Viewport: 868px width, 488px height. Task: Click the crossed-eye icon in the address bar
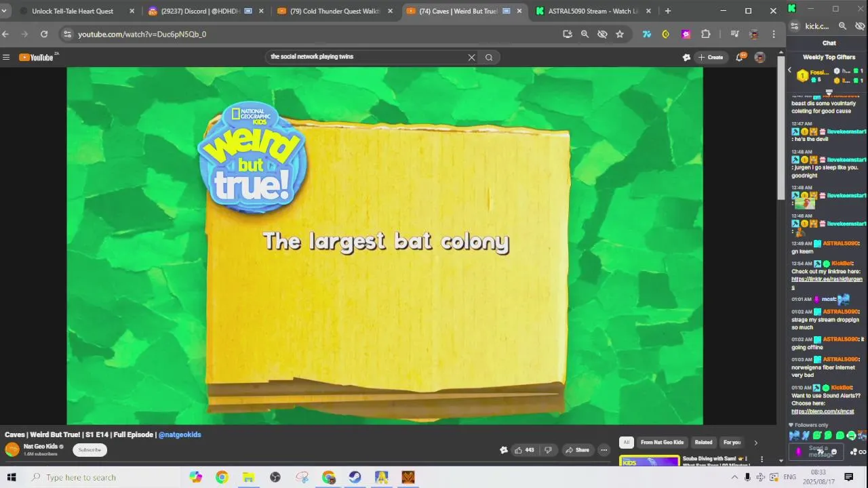coord(602,34)
